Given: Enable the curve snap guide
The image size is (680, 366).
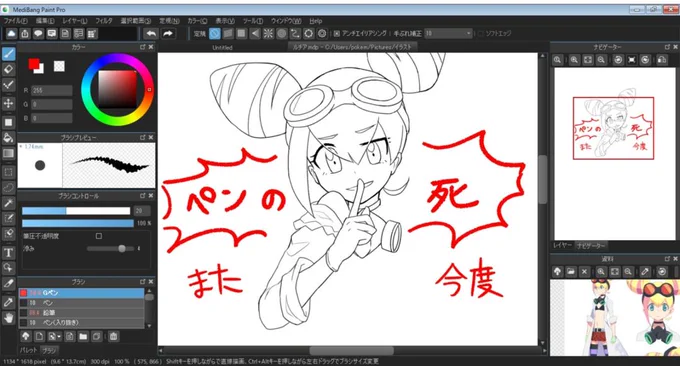Looking at the screenshot, I should 295,33.
